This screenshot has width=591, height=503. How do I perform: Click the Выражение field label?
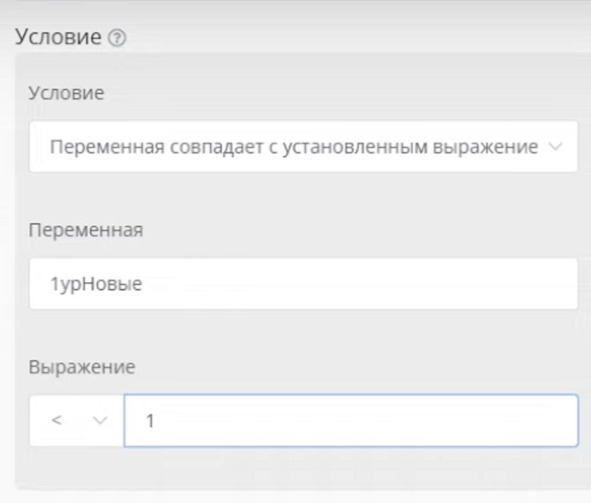[x=82, y=367]
